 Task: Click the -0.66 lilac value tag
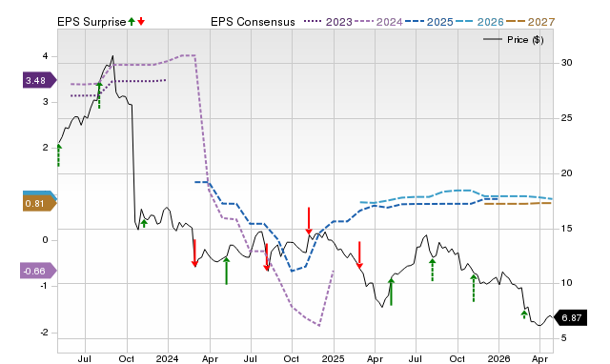tap(38, 271)
